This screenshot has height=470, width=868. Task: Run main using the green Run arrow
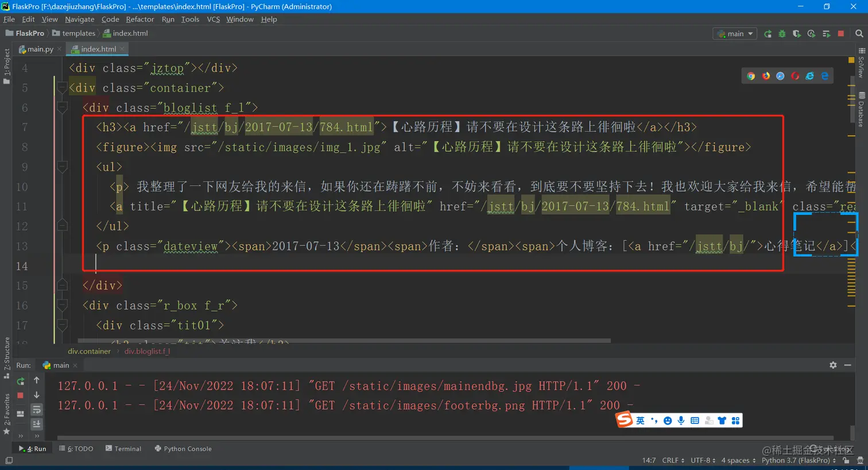(768, 33)
